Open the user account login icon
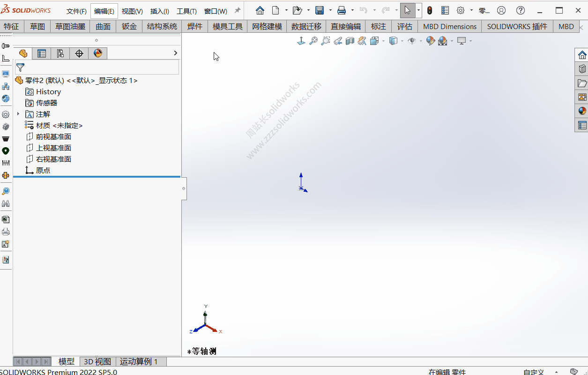This screenshot has width=588, height=375. tap(501, 10)
